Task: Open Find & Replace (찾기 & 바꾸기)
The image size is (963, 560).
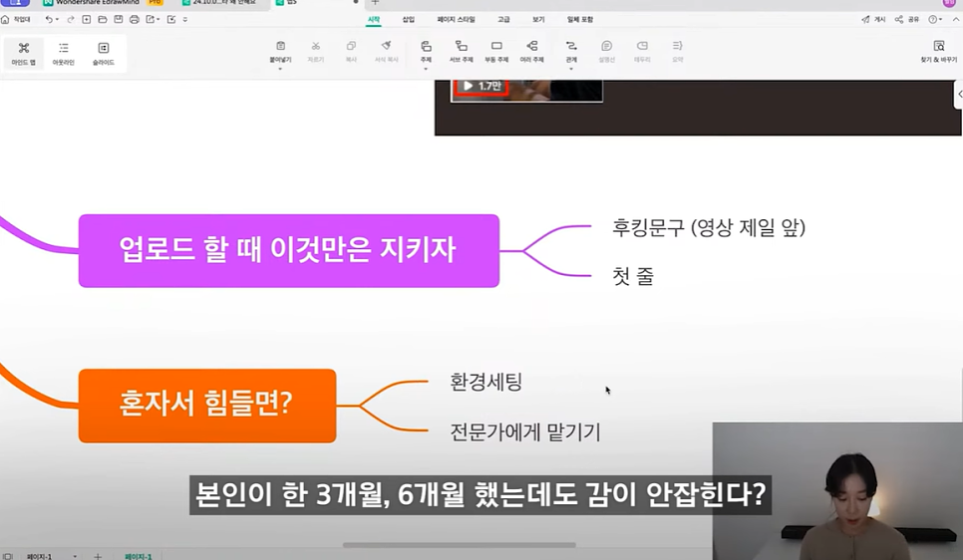Action: coord(938,51)
